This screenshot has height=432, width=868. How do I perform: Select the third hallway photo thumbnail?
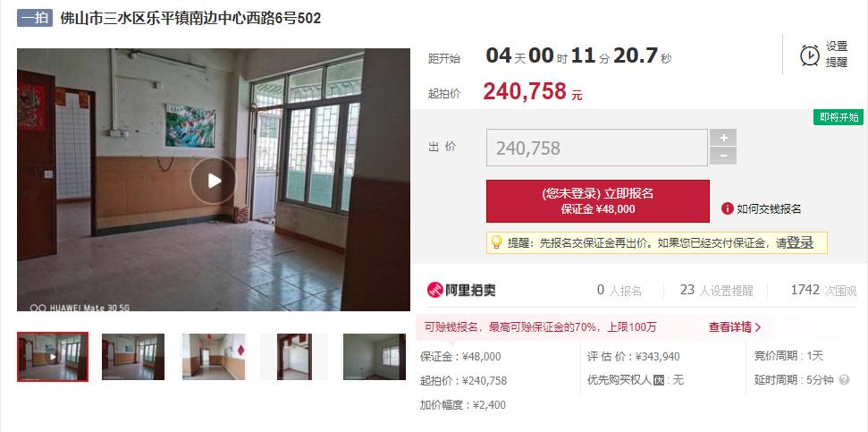214,357
